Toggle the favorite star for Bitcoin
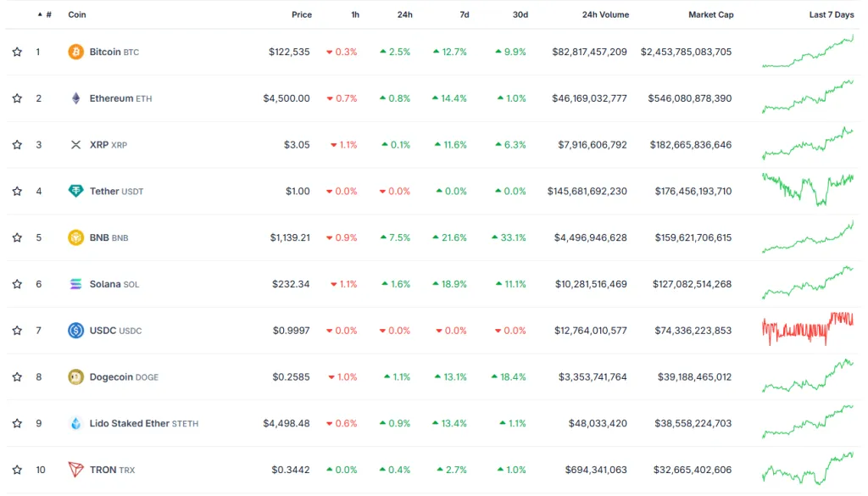868x496 pixels. pyautogui.click(x=17, y=52)
